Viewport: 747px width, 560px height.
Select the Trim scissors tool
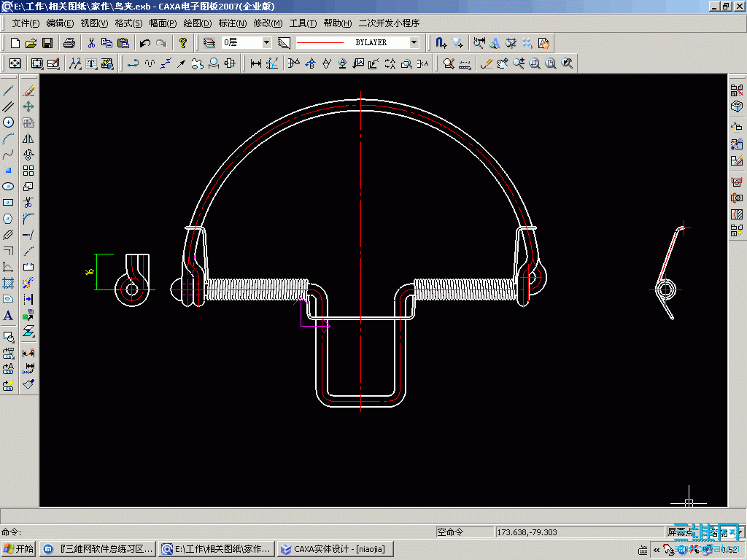(x=28, y=202)
